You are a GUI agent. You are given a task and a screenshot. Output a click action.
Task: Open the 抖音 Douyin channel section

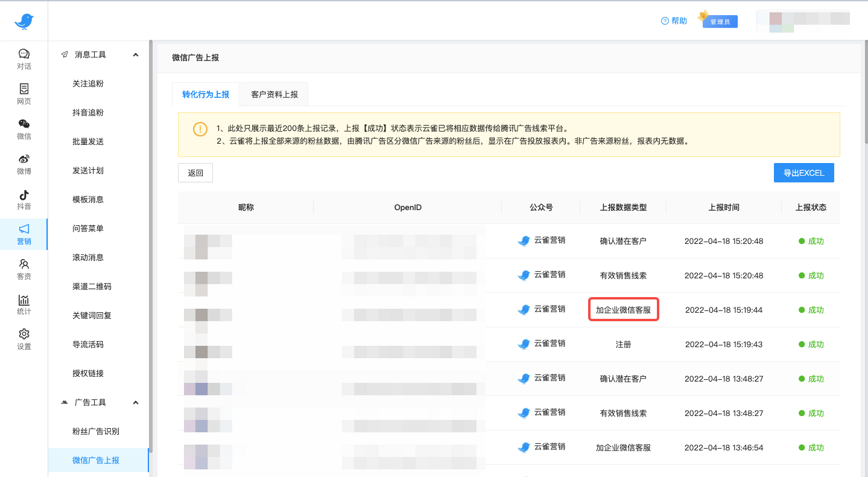pyautogui.click(x=24, y=199)
